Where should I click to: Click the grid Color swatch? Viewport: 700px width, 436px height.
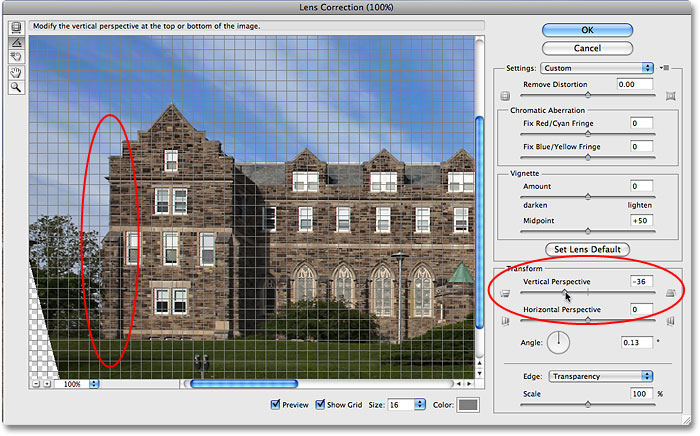click(x=468, y=405)
